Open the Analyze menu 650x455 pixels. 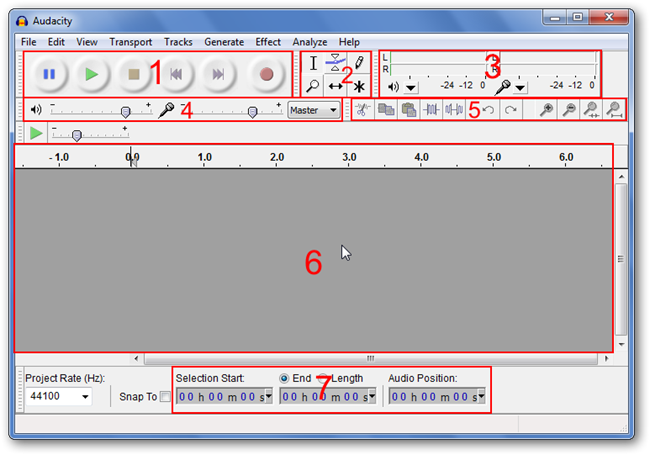pos(310,42)
